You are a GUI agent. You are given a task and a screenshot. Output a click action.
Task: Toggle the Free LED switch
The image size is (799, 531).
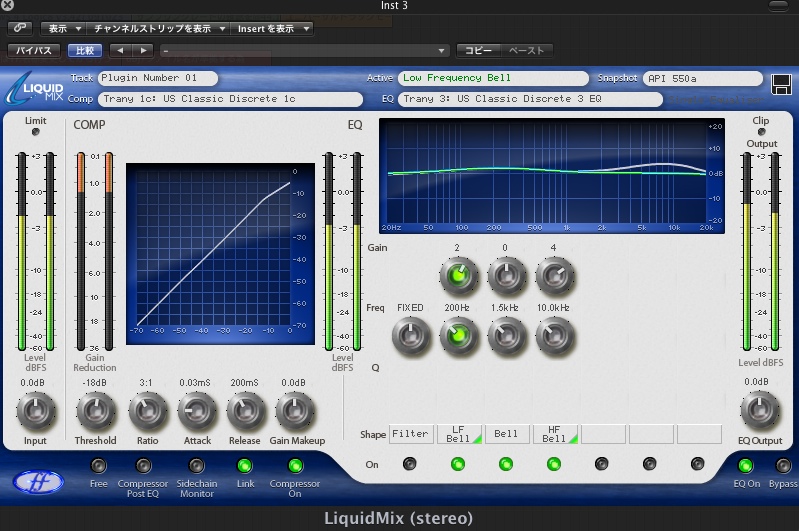click(x=98, y=465)
